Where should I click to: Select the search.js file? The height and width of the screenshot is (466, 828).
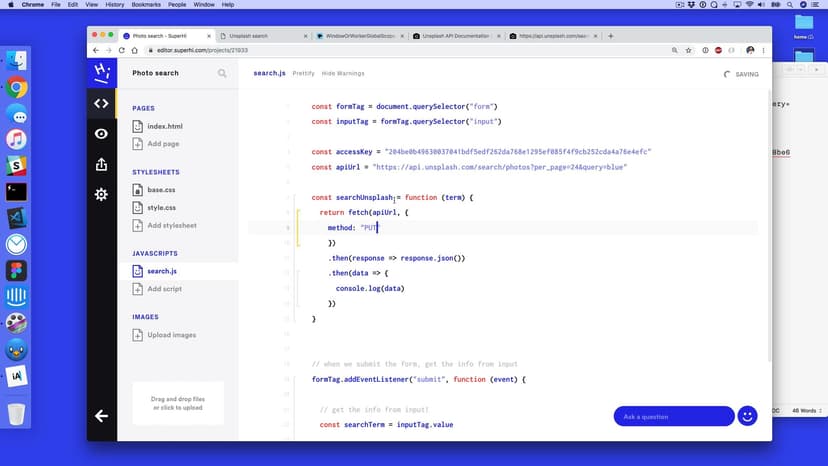(161, 271)
